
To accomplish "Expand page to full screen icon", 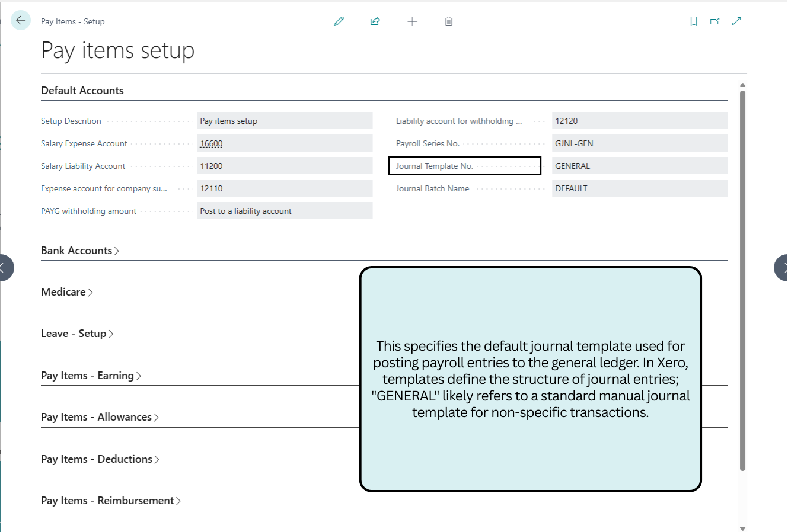I will [x=736, y=21].
